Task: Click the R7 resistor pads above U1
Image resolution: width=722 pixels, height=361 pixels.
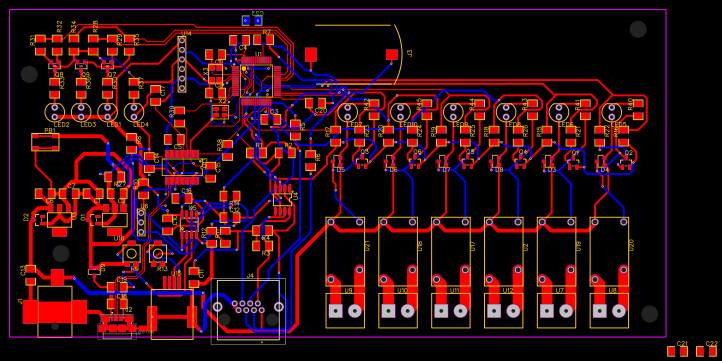Action: coord(263,40)
